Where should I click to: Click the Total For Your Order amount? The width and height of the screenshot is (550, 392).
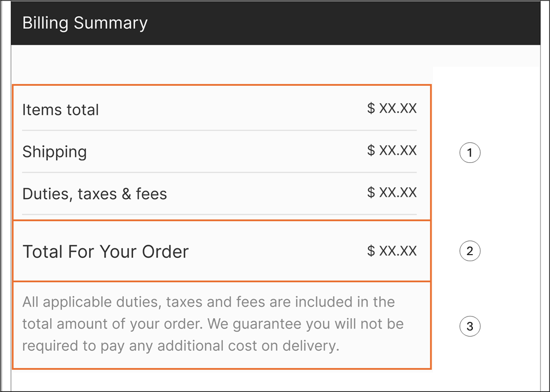tap(392, 251)
